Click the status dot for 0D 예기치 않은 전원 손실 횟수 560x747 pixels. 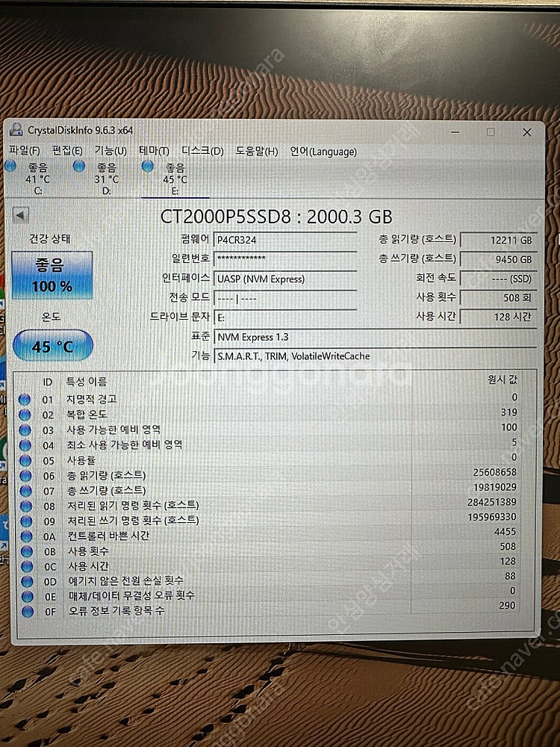point(27,582)
